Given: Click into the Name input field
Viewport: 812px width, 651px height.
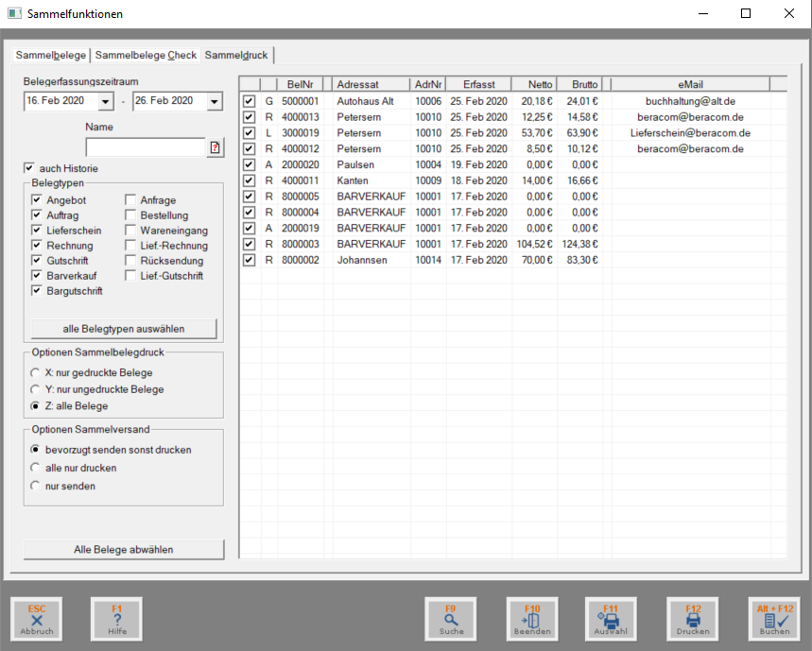Looking at the screenshot, I should 146,148.
